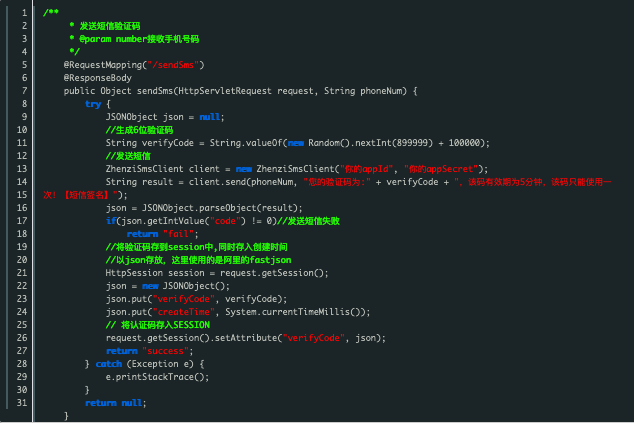Click the null keyword in json declaration

point(211,116)
